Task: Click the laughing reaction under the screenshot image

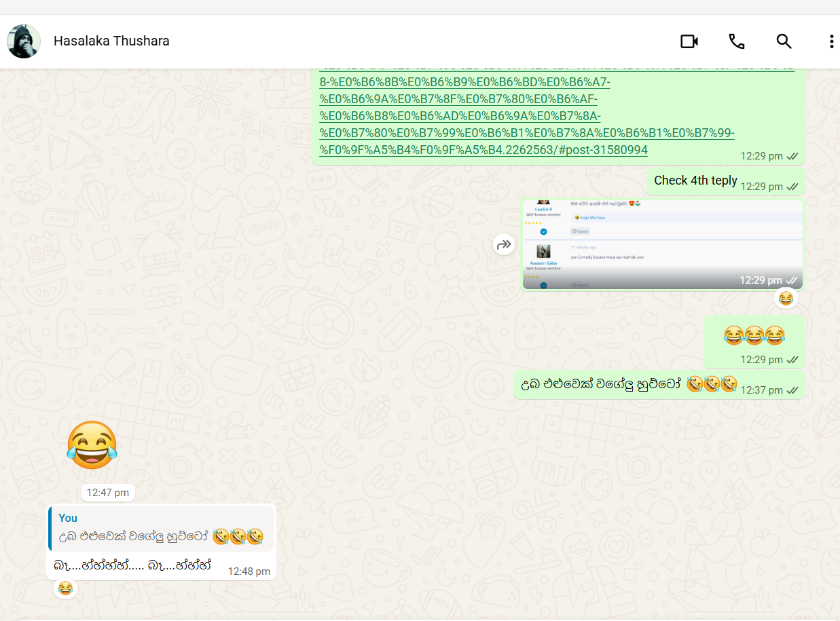Action: [786, 298]
